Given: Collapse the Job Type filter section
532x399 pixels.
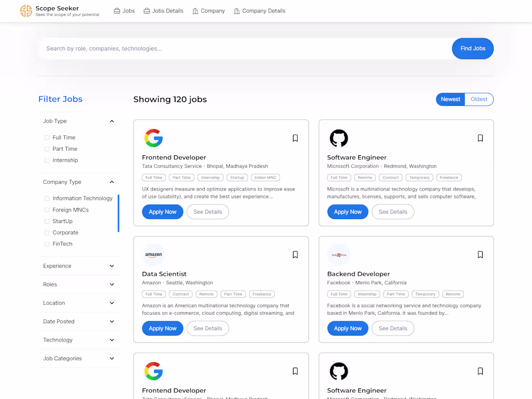Looking at the screenshot, I should pos(112,121).
